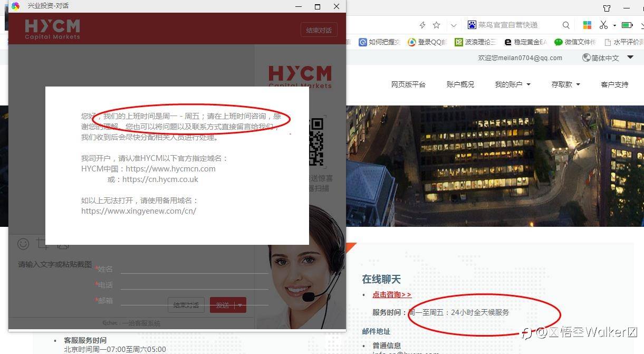
Task: Open the 稳定黄金EA bookmark
Action: pyautogui.click(x=525, y=42)
